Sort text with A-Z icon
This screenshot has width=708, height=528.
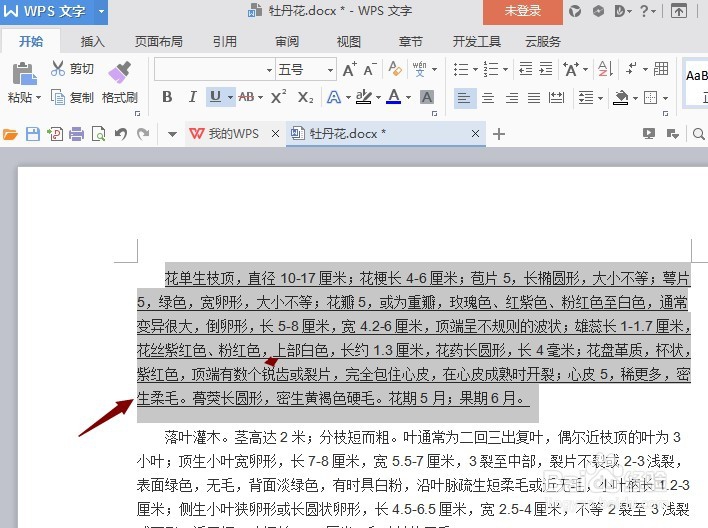tap(605, 69)
